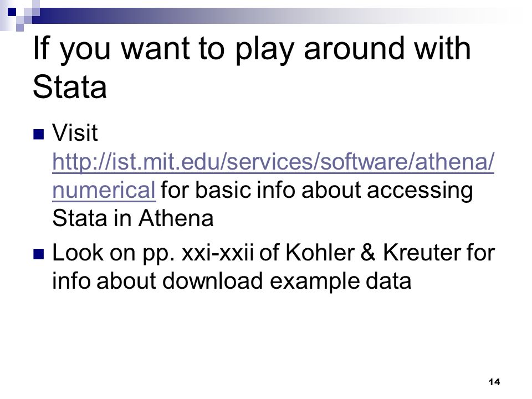Click the page reference "xxi-xxii"
This screenshot has width=532, height=399.
tap(217, 253)
